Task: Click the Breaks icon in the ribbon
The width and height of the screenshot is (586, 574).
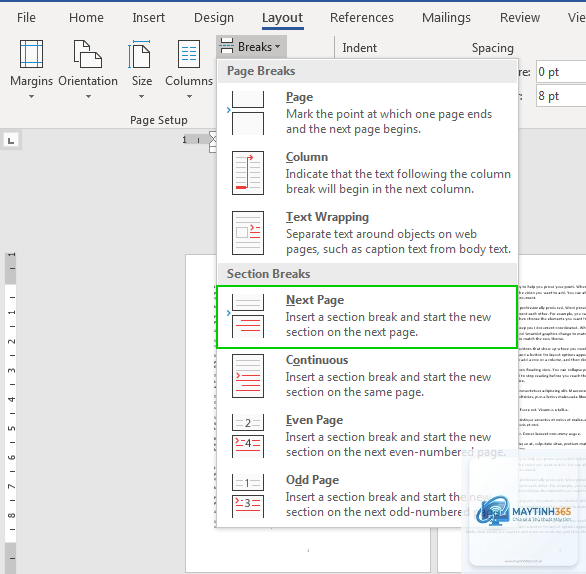Action: coord(226,46)
